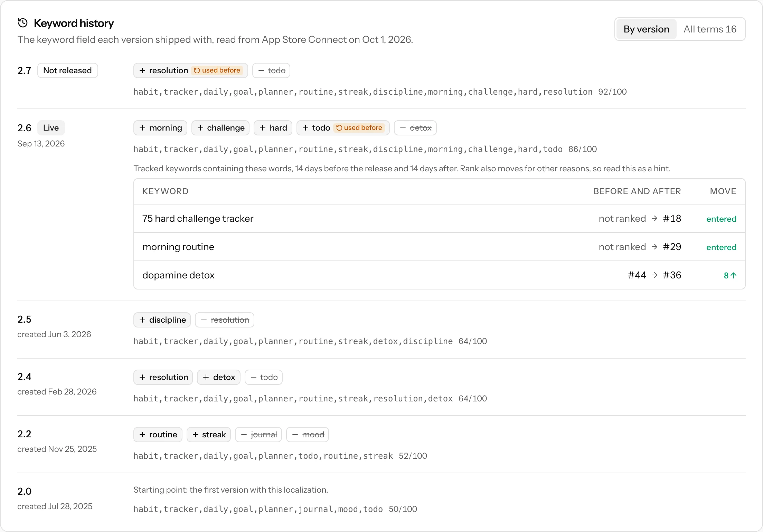Click the KEYWORD column header
The width and height of the screenshot is (763, 532).
166,191
